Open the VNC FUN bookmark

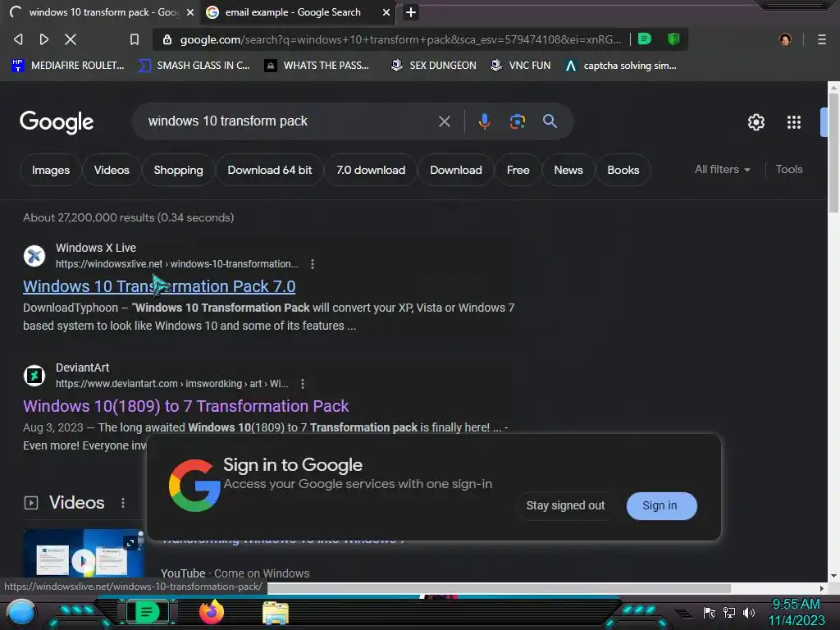click(520, 66)
